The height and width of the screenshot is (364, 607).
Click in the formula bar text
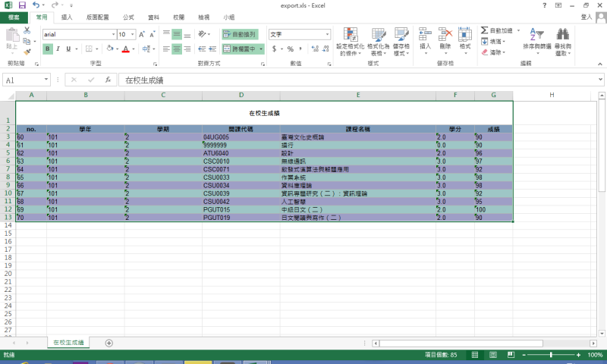point(144,80)
